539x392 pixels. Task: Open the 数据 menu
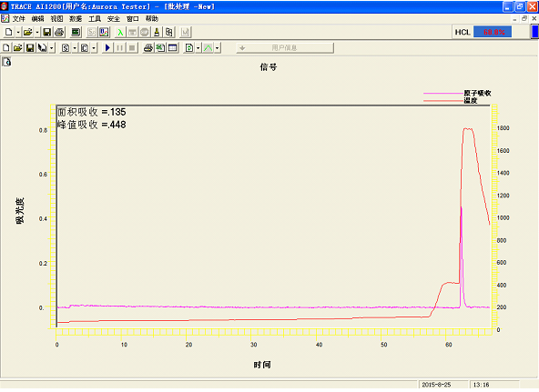click(76, 18)
